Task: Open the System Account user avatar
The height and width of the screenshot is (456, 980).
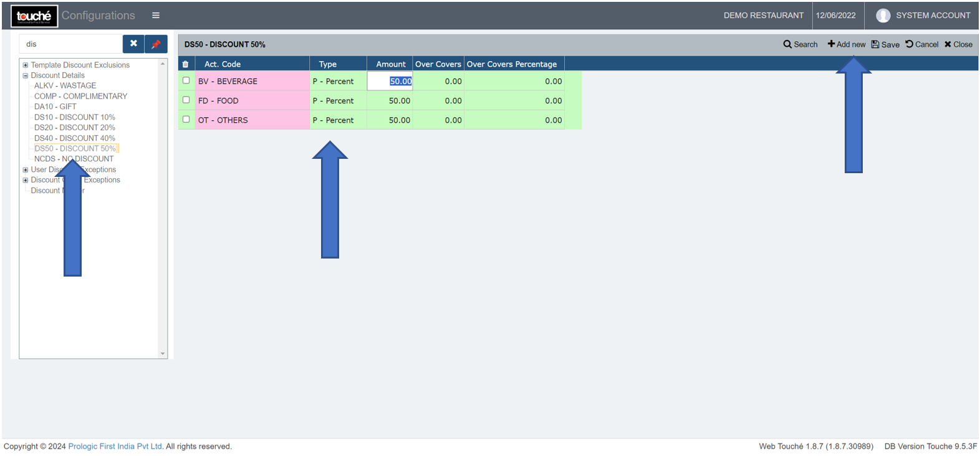Action: [x=883, y=16]
